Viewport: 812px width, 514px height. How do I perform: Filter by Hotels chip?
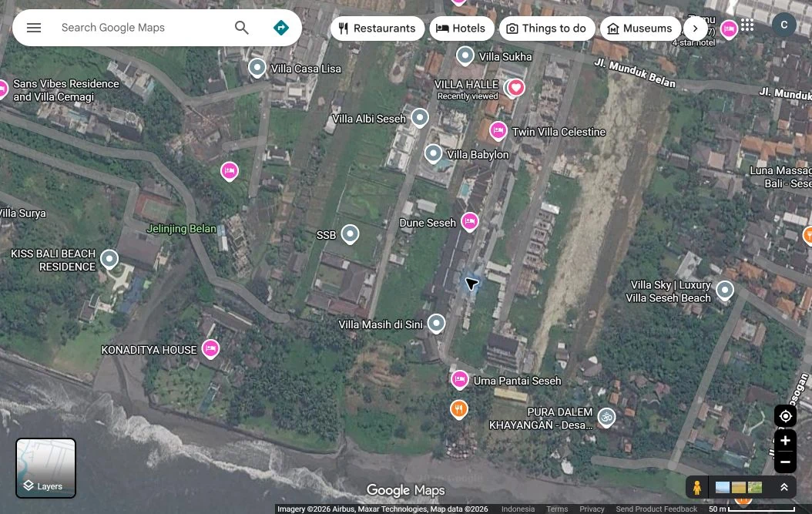tap(461, 29)
